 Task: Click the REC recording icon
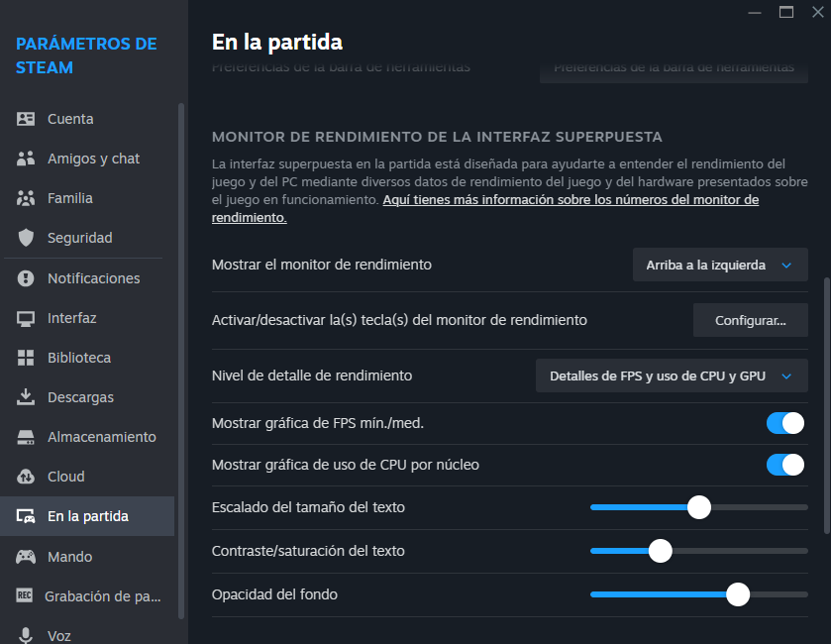pos(25,595)
